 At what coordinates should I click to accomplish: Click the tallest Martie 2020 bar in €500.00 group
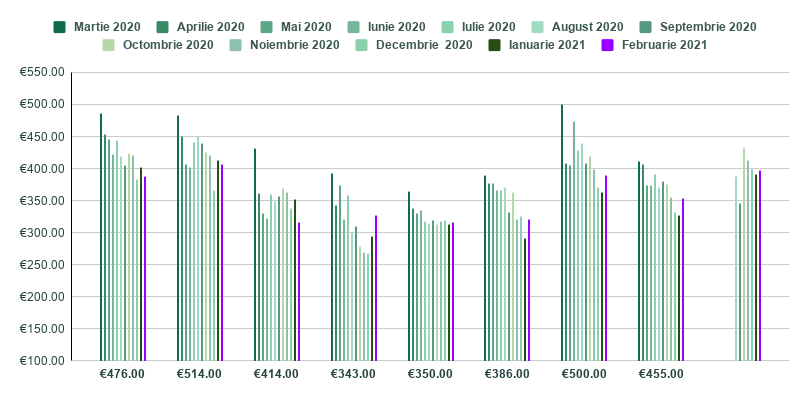(x=562, y=232)
